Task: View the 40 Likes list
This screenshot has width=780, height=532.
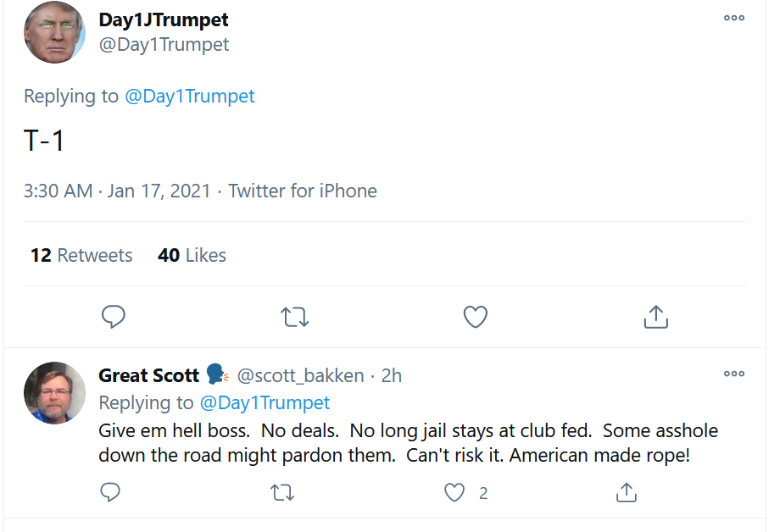Action: [192, 255]
